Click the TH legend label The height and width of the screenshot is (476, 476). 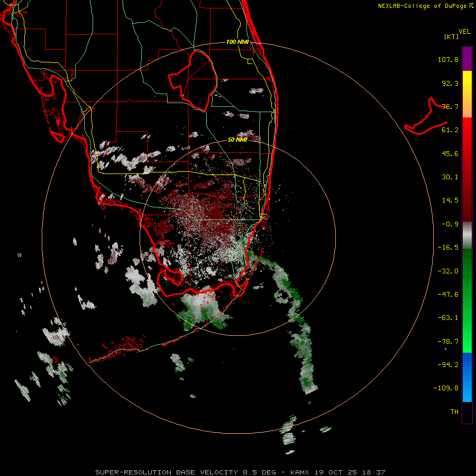click(x=454, y=412)
